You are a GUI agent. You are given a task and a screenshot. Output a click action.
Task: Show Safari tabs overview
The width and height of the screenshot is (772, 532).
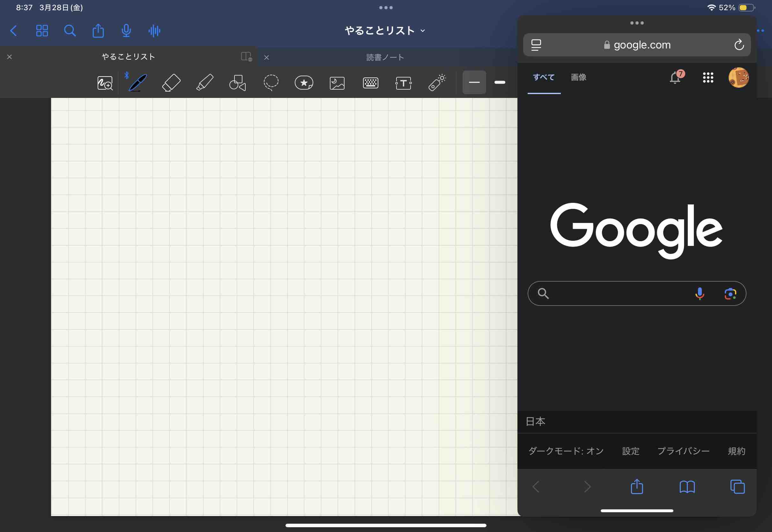737,487
